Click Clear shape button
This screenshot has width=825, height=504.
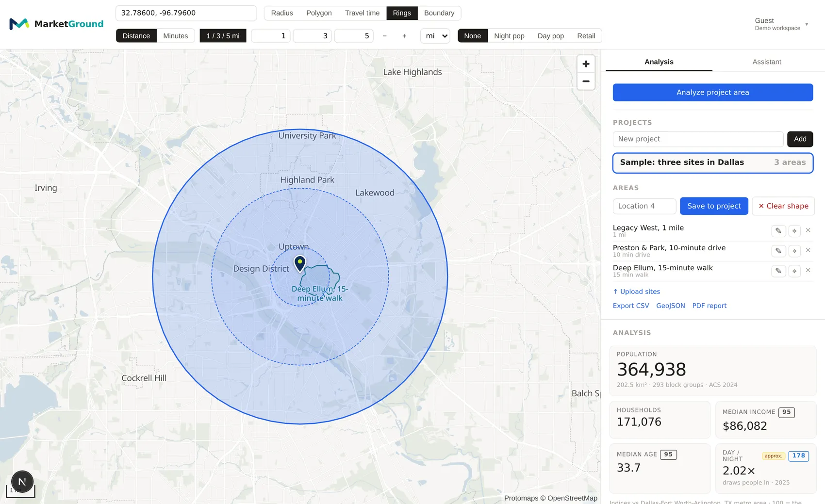tap(783, 206)
